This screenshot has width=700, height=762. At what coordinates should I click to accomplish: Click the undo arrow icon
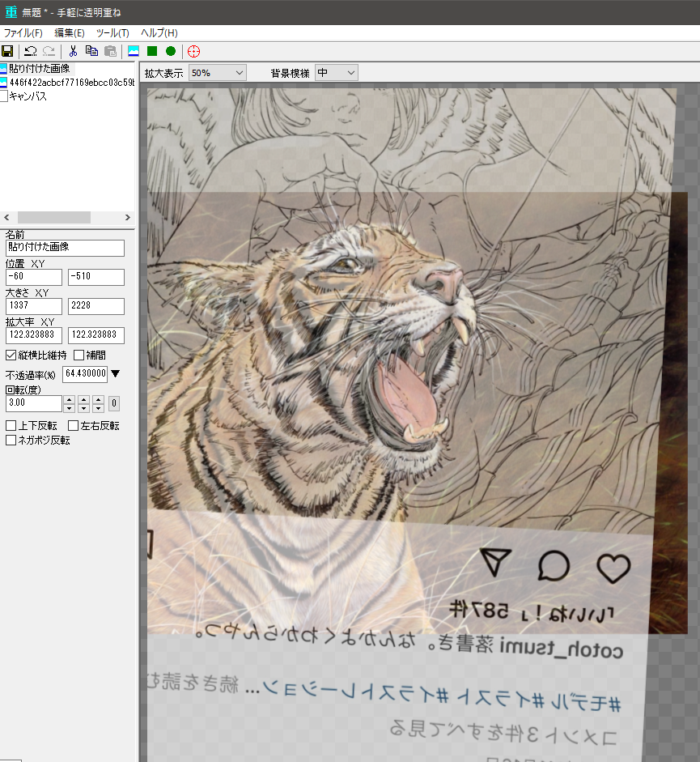click(x=30, y=51)
